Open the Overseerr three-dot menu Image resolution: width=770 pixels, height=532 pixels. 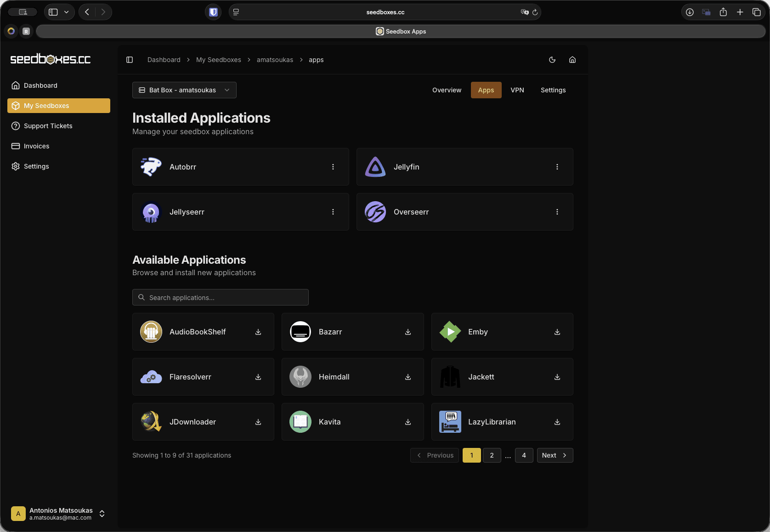click(557, 212)
